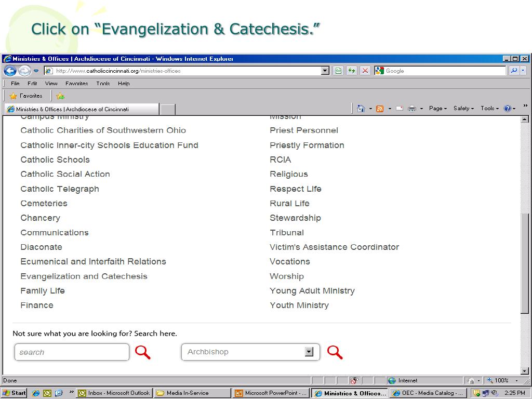Viewport: 532px width, 399px height.
Task: Click the Evangelization and Catechesis link
Action: 84,276
